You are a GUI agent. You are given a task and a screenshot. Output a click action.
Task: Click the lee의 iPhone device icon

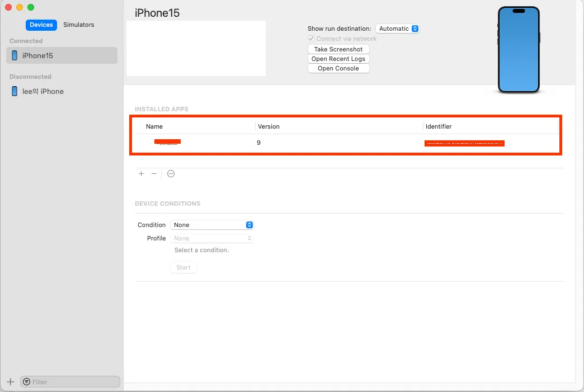(x=15, y=91)
